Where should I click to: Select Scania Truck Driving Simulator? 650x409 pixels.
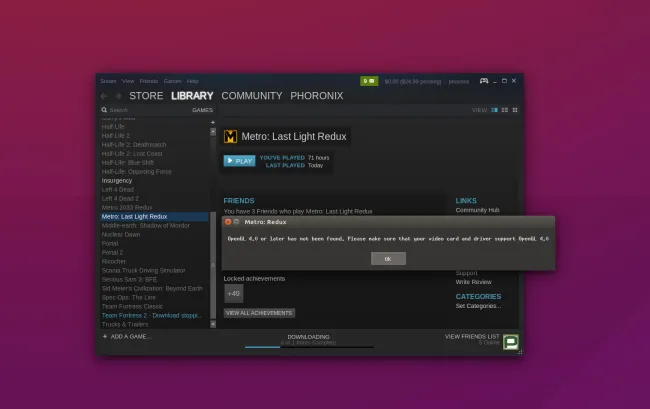143,271
